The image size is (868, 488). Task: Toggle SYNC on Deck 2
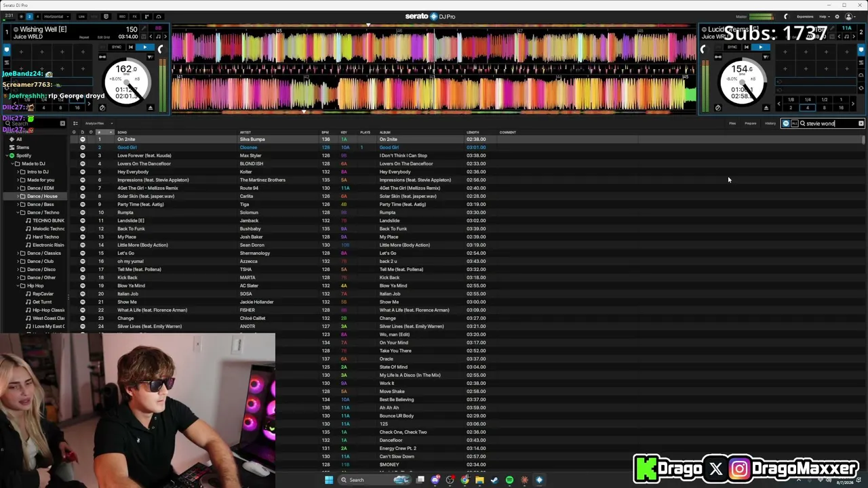[x=732, y=47]
